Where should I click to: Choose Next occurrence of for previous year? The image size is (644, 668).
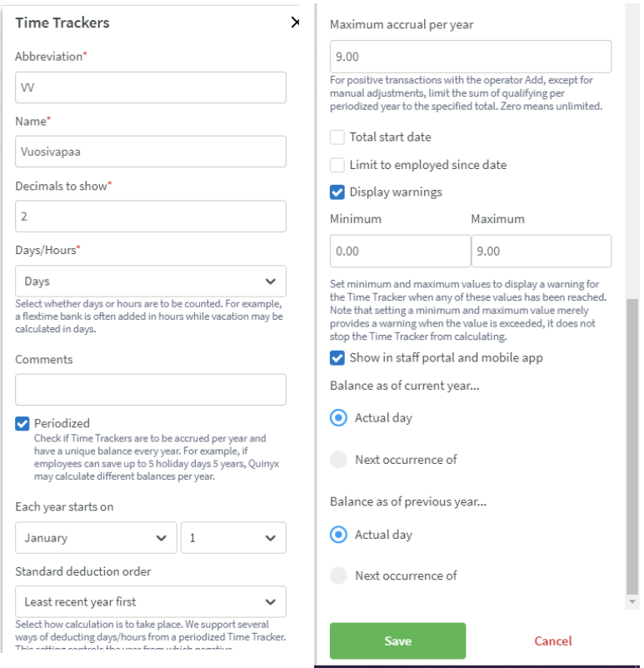(x=338, y=576)
